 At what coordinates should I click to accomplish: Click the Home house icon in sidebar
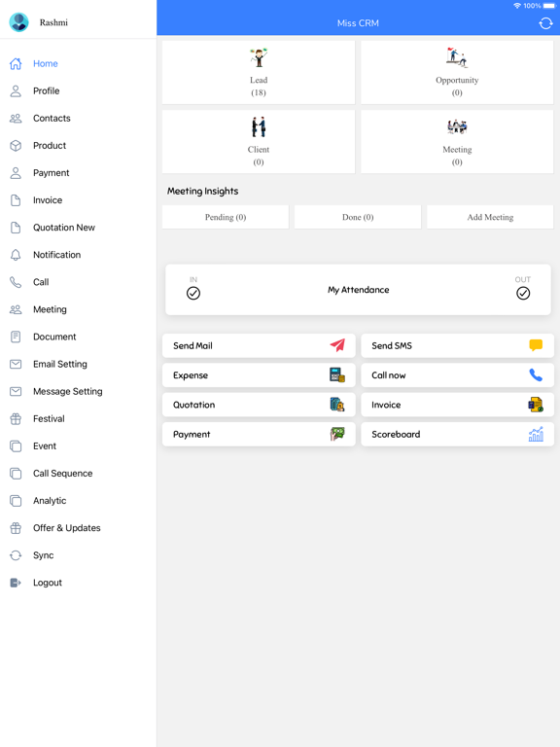point(16,63)
